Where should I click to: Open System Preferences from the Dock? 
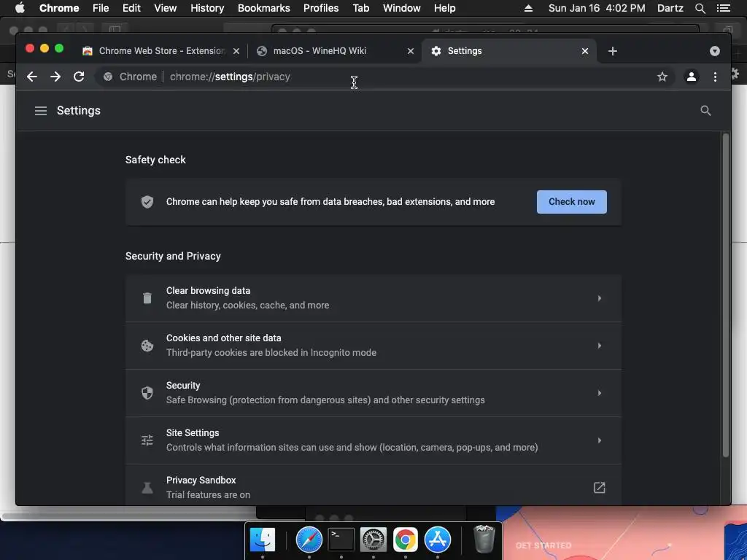click(x=373, y=540)
